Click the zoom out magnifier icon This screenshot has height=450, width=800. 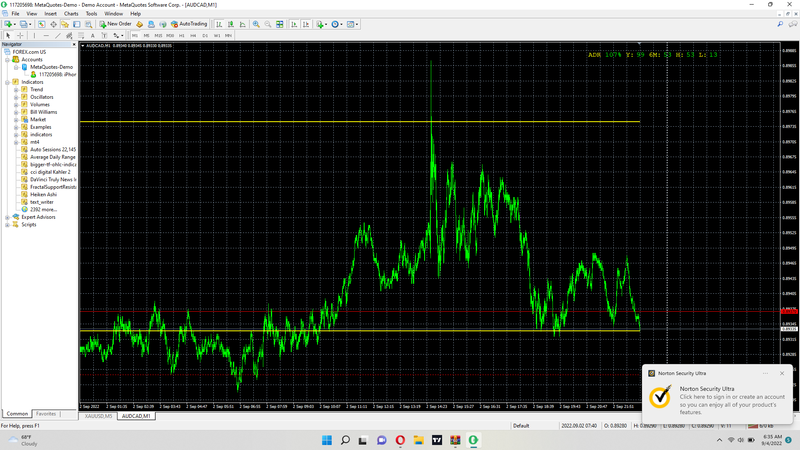pyautogui.click(x=268, y=24)
